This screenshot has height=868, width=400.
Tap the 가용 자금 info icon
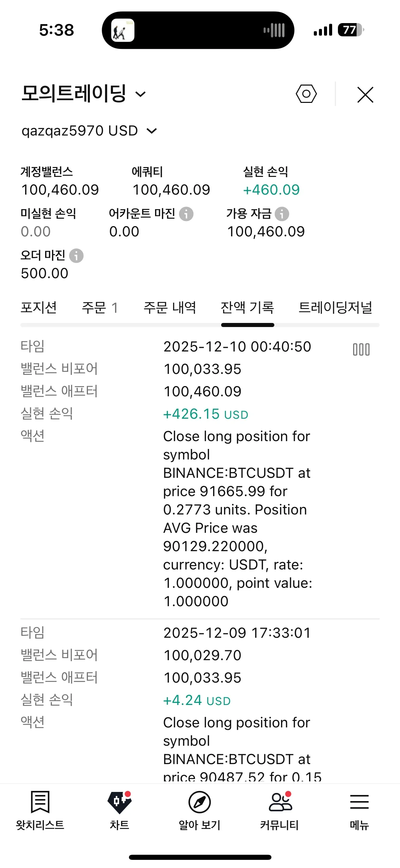click(282, 214)
